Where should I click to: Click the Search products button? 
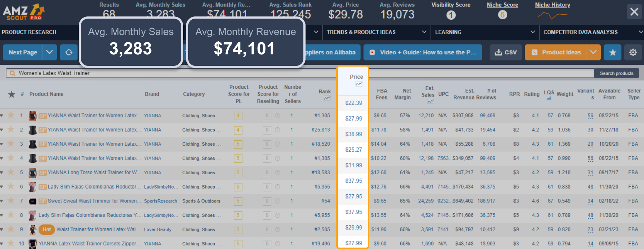click(x=616, y=73)
